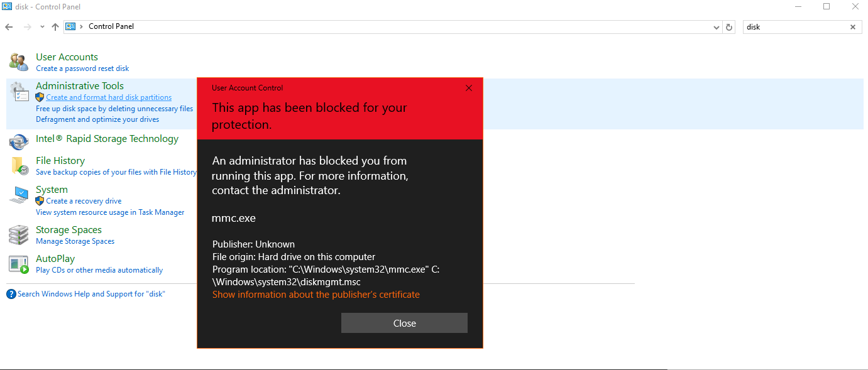This screenshot has width=868, height=370.
Task: Open the recent locations dropdown arrow
Action: click(42, 27)
